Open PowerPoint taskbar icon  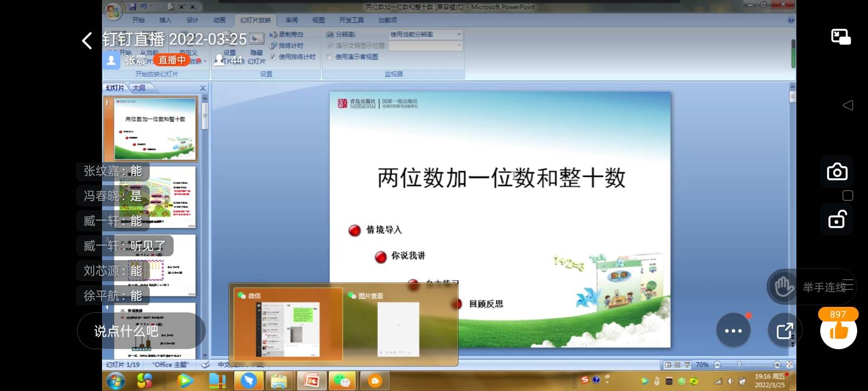tap(311, 381)
